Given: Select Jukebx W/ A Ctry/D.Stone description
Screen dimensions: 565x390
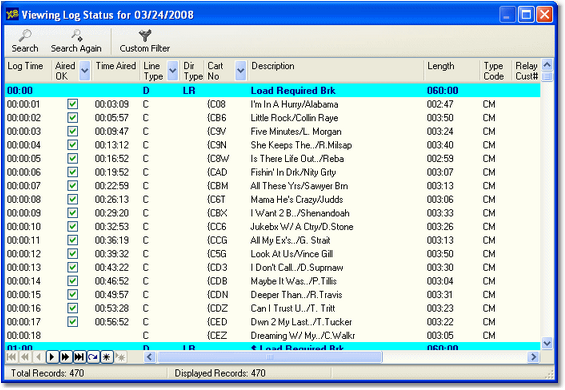Looking at the screenshot, I should click(302, 227).
